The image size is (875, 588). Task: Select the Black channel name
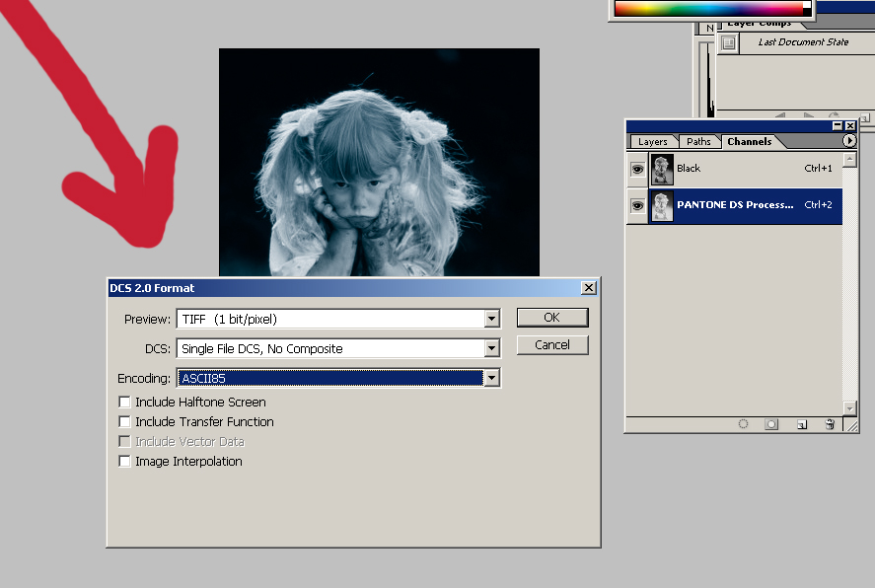point(688,169)
